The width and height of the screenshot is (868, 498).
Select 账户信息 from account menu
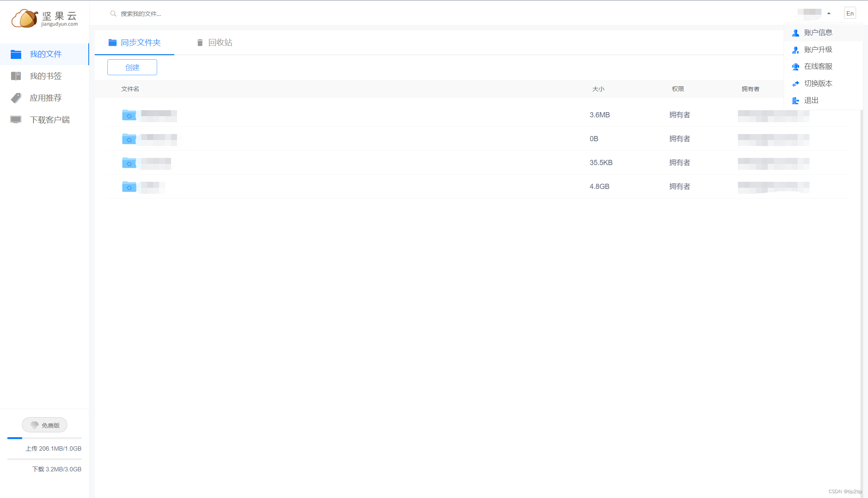[x=823, y=33]
